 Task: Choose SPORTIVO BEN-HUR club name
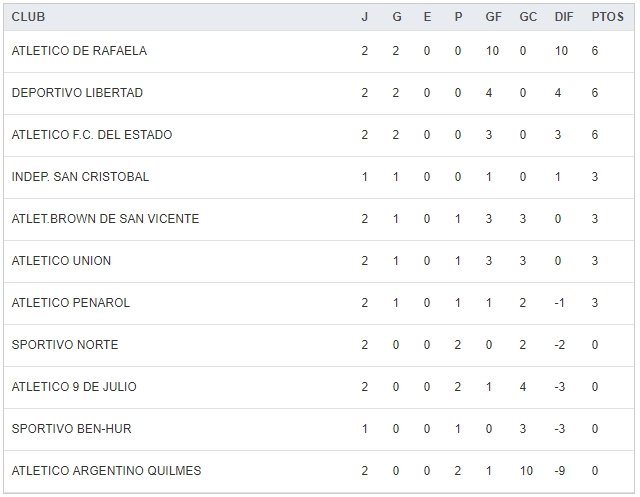pos(71,429)
